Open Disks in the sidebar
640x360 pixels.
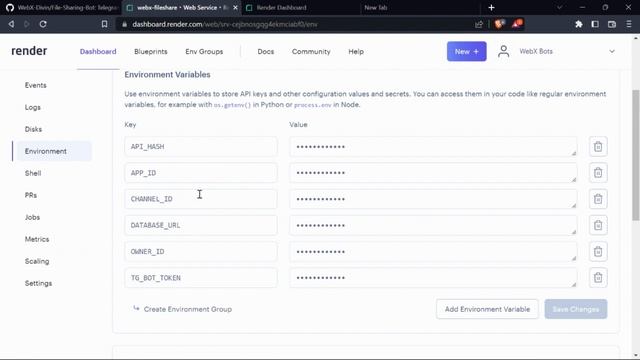click(x=33, y=129)
